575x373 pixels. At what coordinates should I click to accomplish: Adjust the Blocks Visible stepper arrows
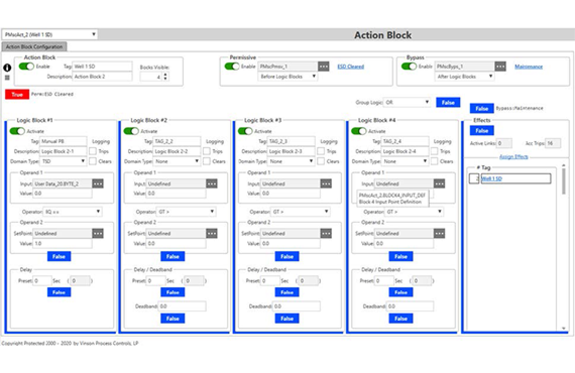point(165,76)
